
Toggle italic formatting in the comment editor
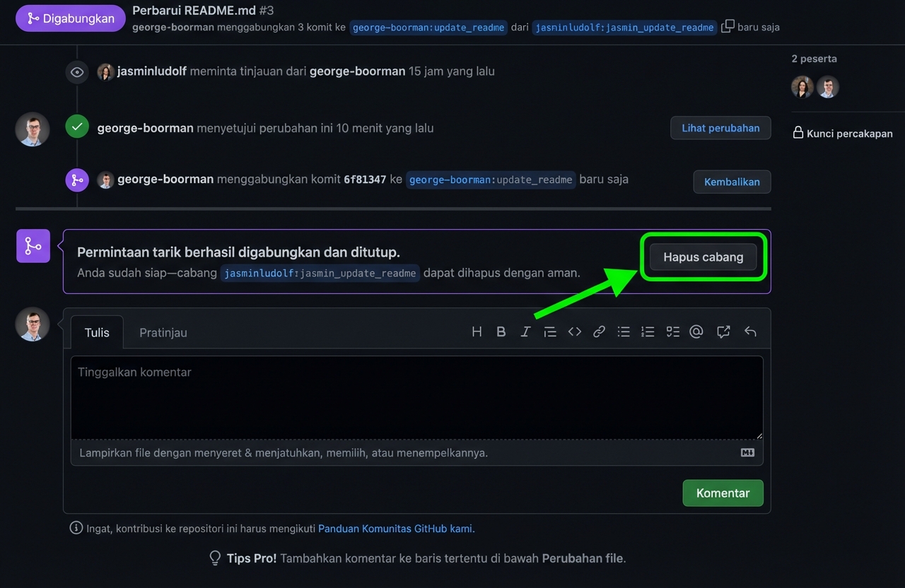(525, 331)
